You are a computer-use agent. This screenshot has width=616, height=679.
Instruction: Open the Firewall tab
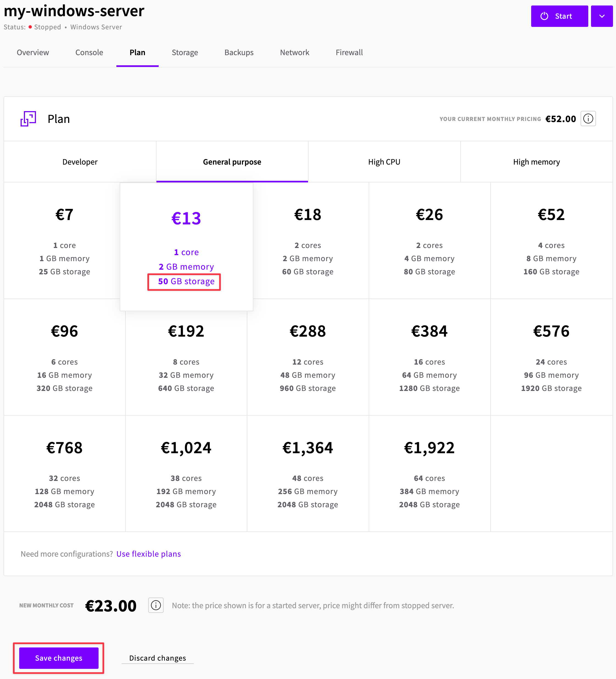349,53
